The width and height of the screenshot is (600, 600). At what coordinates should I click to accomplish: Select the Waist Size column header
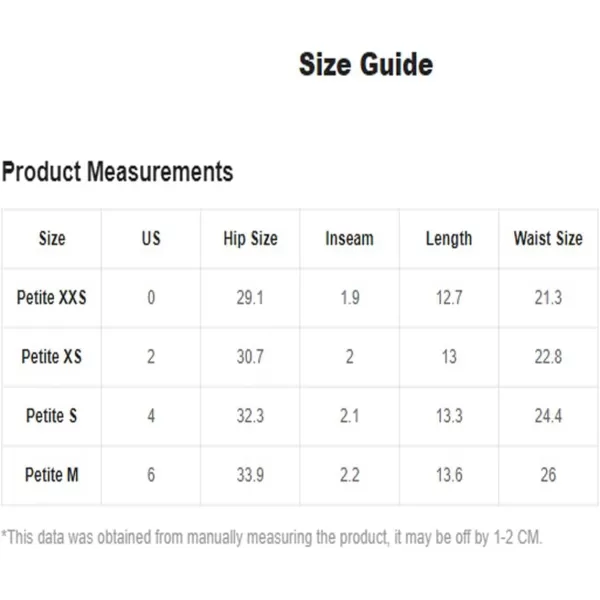[x=548, y=238]
